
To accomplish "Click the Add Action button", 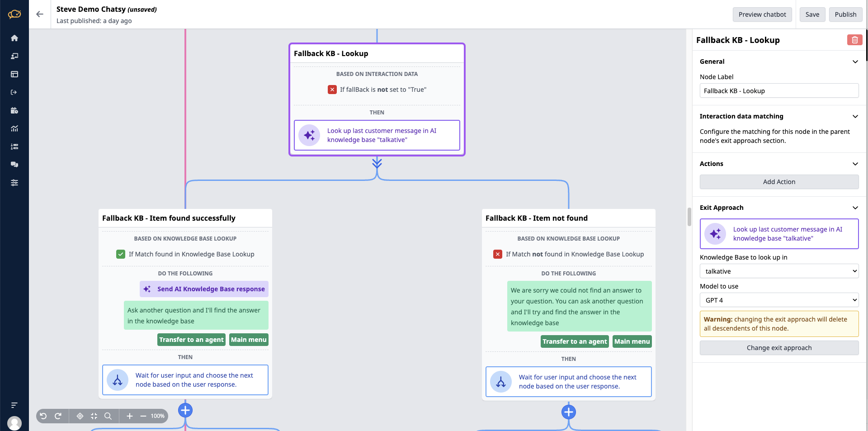I will [779, 182].
